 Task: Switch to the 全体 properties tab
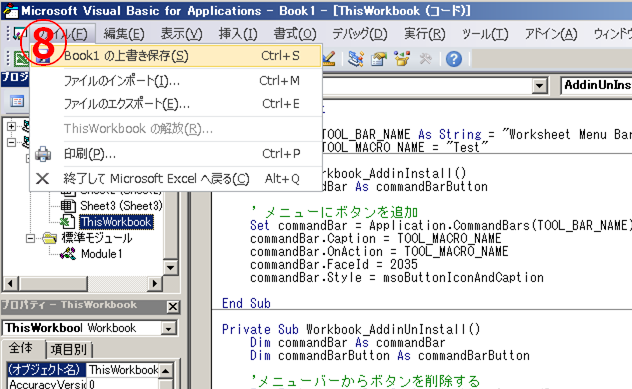point(21,348)
